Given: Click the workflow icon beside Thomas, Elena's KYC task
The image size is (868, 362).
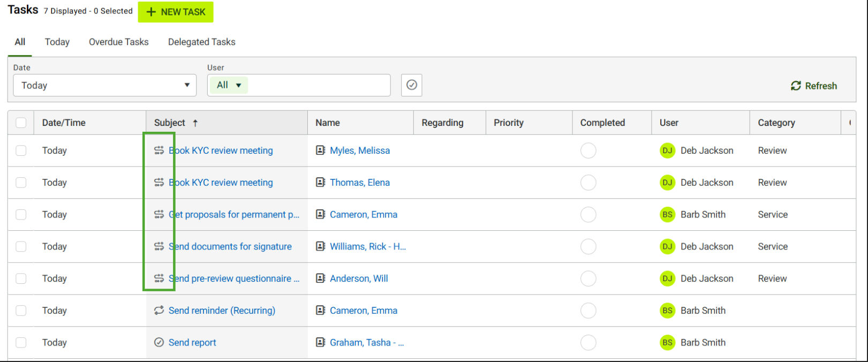Looking at the screenshot, I should tap(159, 183).
